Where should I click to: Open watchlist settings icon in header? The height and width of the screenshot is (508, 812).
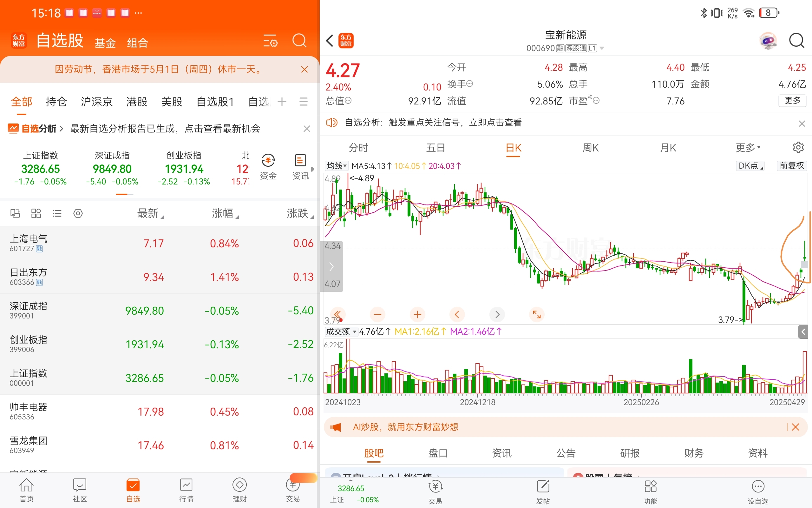point(270,41)
